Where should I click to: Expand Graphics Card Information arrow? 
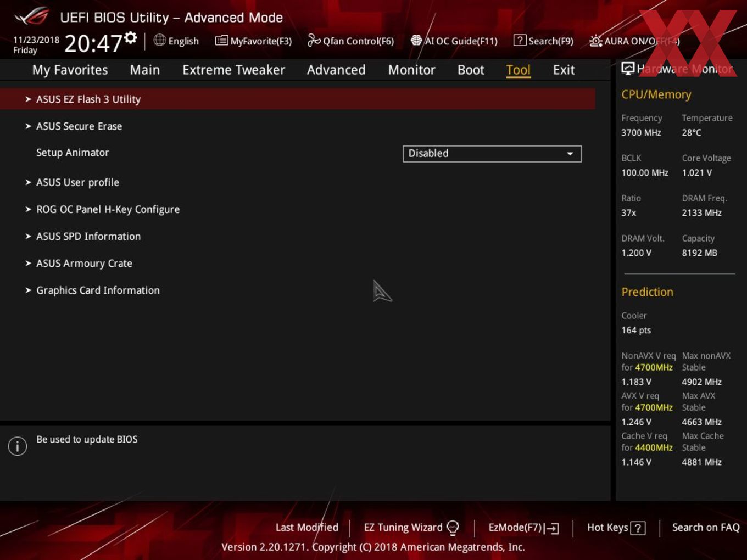(28, 290)
